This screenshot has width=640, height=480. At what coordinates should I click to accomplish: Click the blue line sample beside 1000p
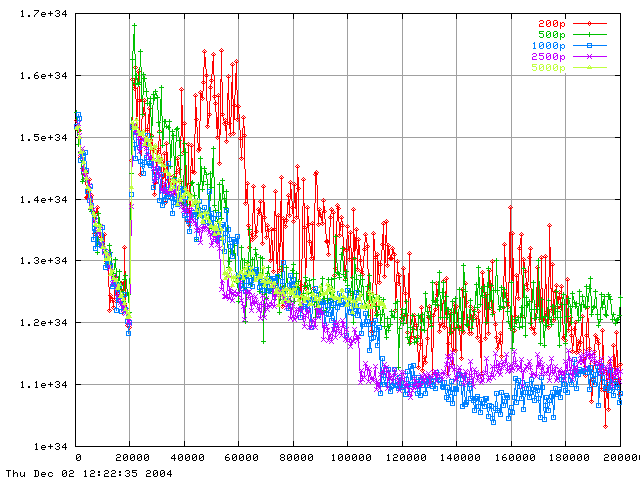click(590, 46)
